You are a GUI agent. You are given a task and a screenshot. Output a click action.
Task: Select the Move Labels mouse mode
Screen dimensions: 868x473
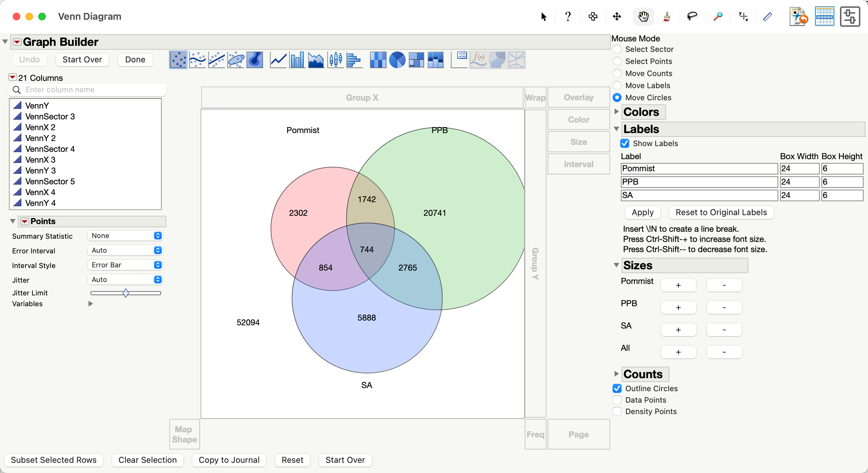[617, 86]
